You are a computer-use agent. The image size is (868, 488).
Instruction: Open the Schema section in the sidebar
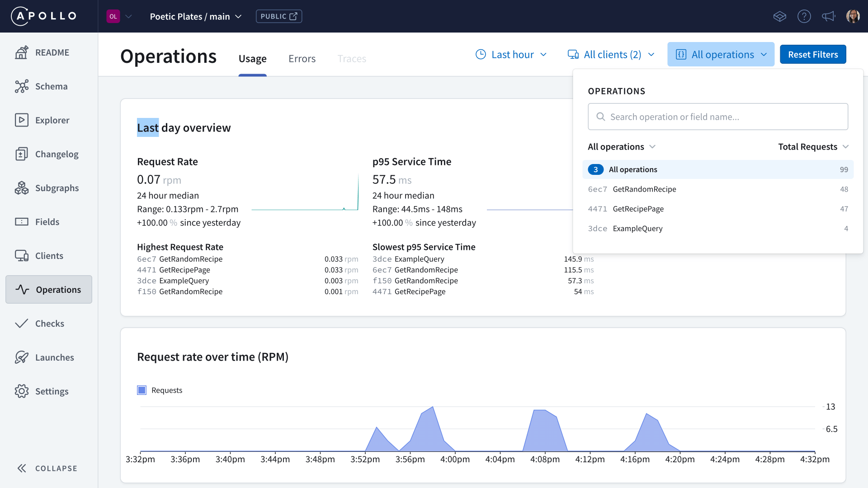point(51,86)
